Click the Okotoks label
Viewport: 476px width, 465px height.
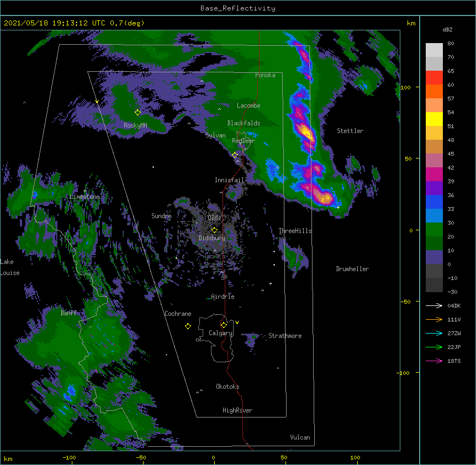[228, 387]
